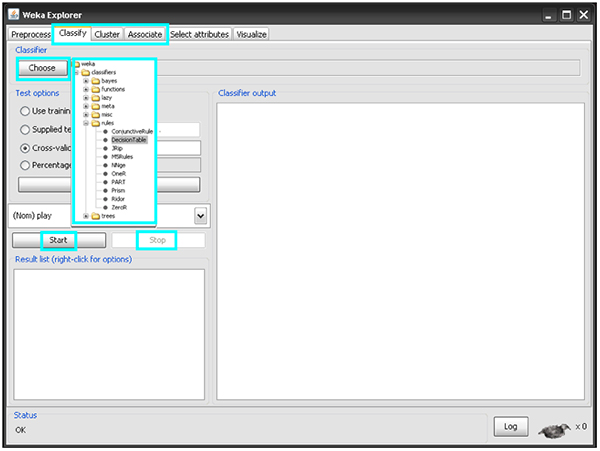Click the x 0 task counter

[x=581, y=427]
